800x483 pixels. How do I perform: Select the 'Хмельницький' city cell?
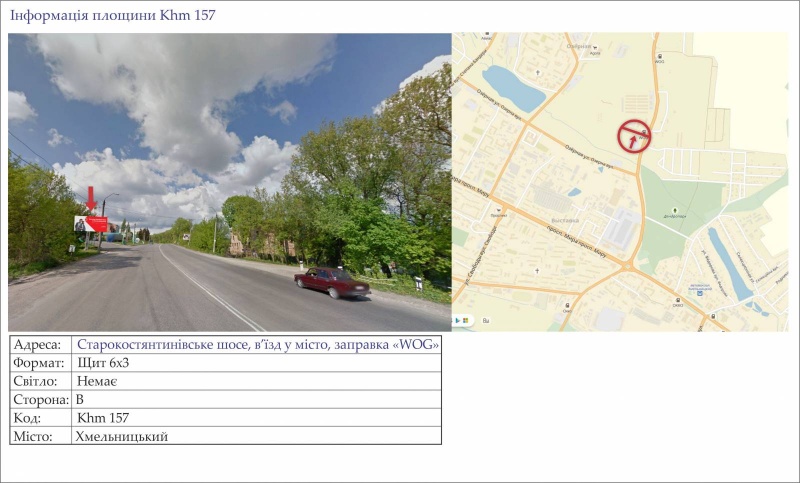121,436
